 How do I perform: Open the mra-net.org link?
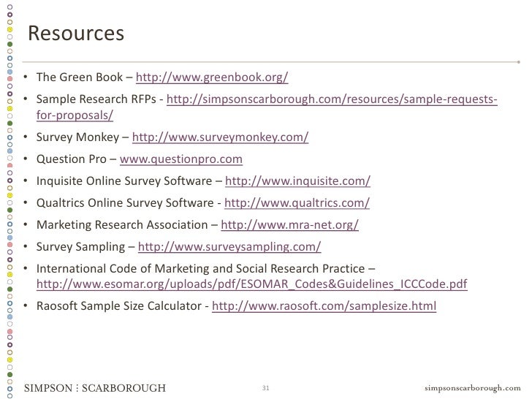coord(289,225)
